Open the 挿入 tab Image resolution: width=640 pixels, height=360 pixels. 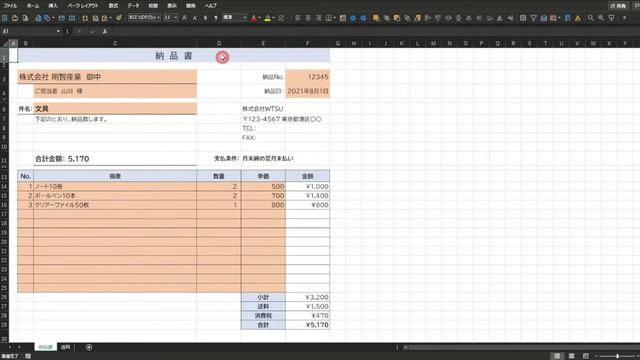pyautogui.click(x=53, y=6)
